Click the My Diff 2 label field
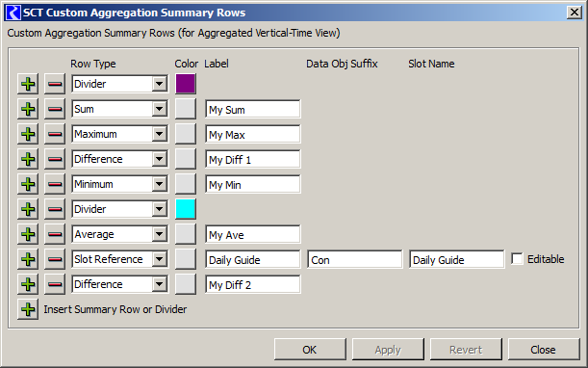 pos(253,284)
